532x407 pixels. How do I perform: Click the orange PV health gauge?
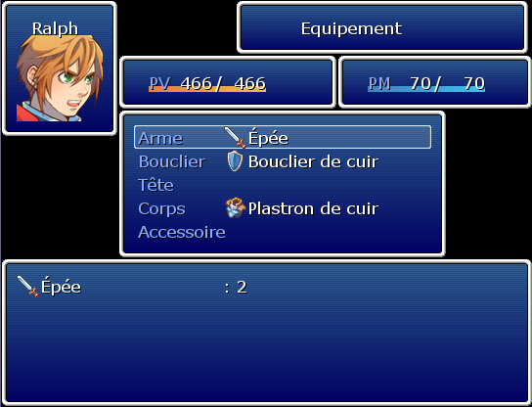tap(207, 89)
